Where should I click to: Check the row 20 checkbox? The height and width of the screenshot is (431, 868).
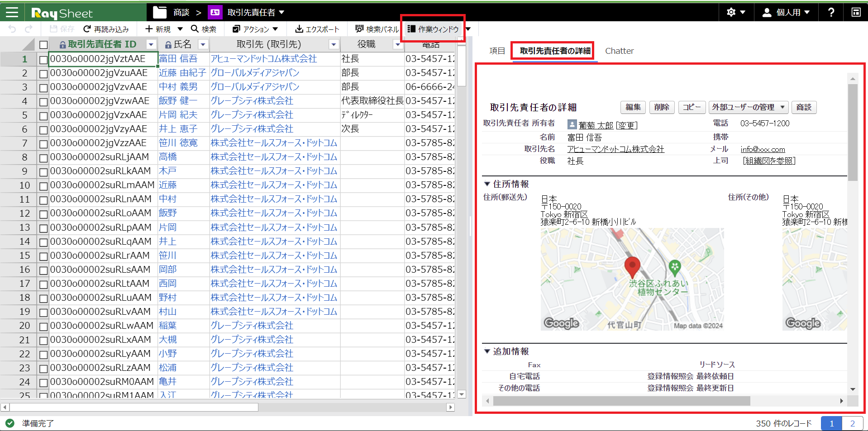[43, 326]
